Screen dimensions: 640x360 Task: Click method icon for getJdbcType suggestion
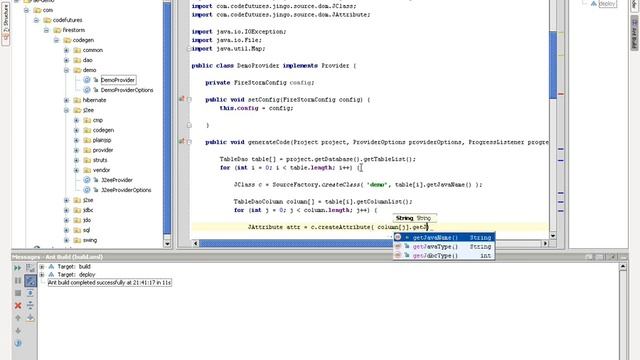(x=398, y=256)
